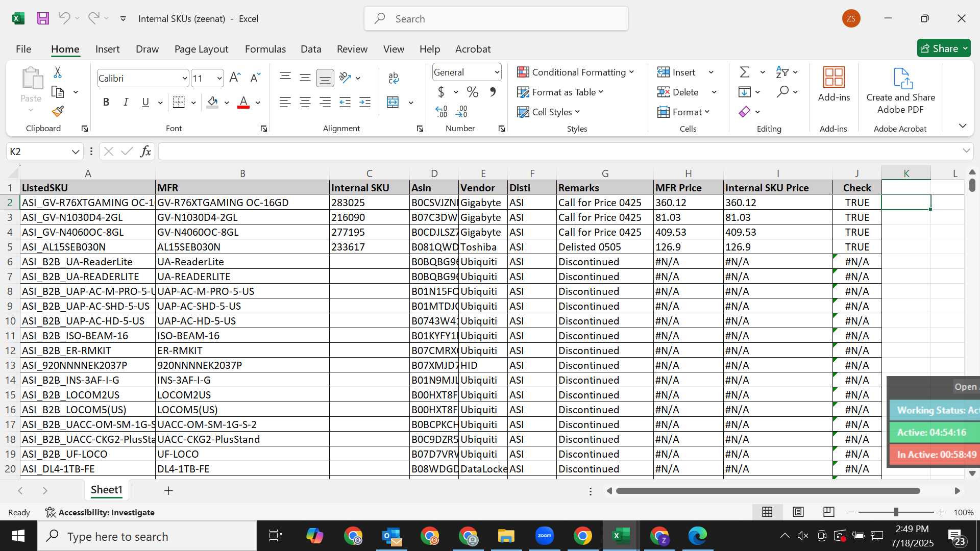
Task: Apply the red font color
Action: coord(243,102)
